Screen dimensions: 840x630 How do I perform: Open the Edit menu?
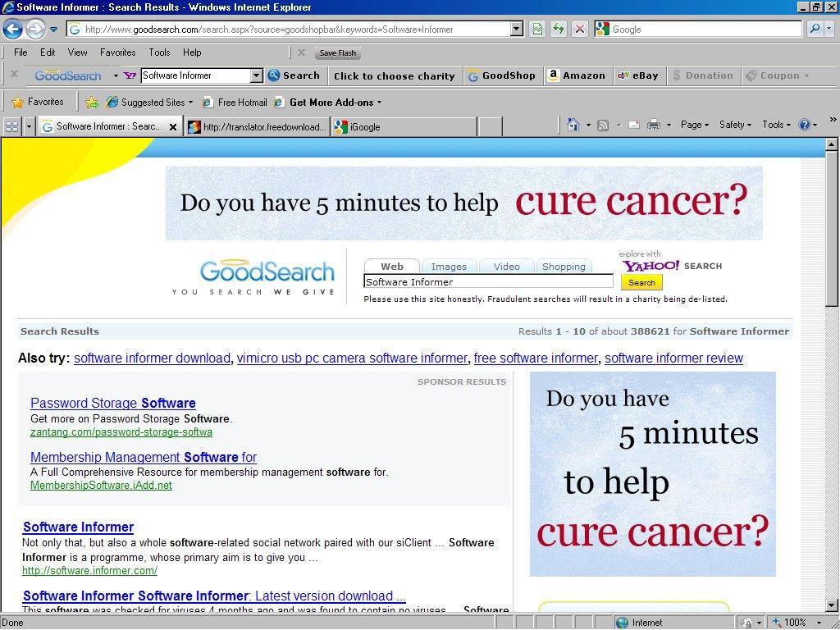pyautogui.click(x=48, y=52)
